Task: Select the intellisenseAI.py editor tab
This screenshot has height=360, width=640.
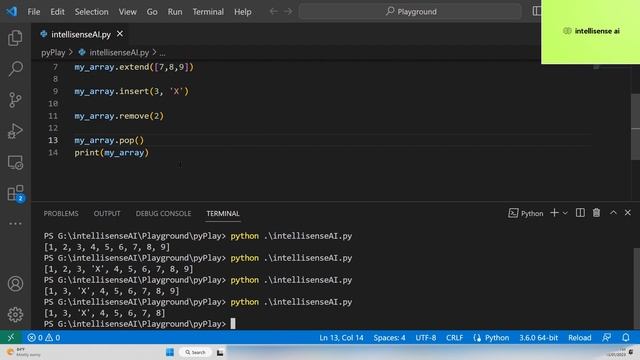Action: click(80, 34)
